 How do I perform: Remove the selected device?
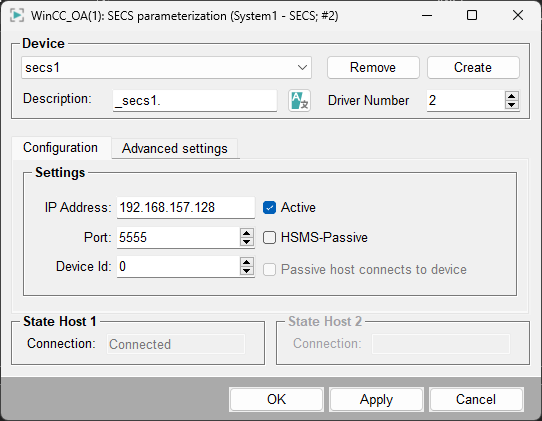click(x=373, y=67)
